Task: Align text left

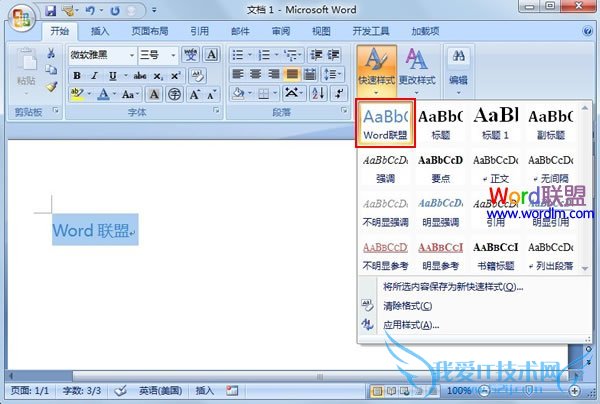Action: 238,74
